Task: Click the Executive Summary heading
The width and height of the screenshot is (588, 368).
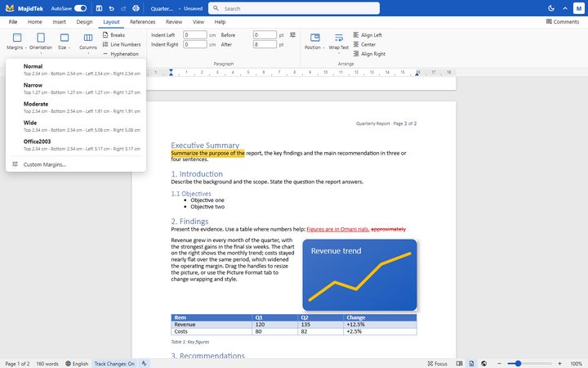Action: pyautogui.click(x=205, y=146)
